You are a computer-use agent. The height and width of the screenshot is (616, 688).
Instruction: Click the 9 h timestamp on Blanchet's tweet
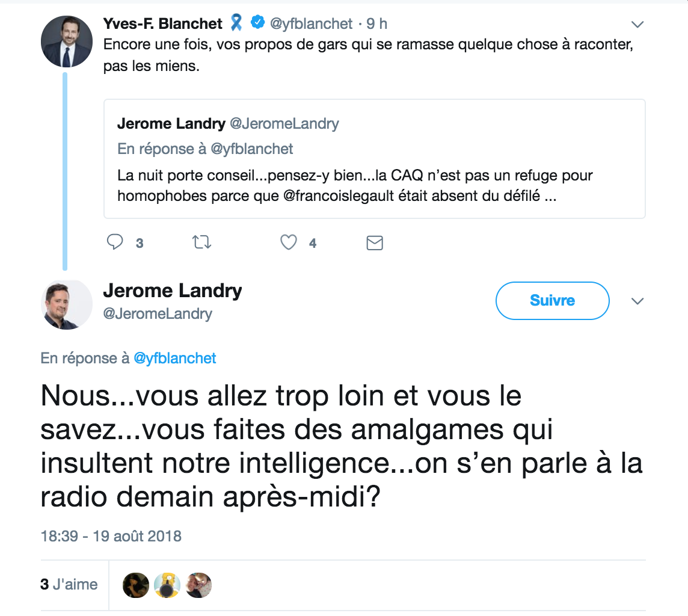tap(376, 23)
